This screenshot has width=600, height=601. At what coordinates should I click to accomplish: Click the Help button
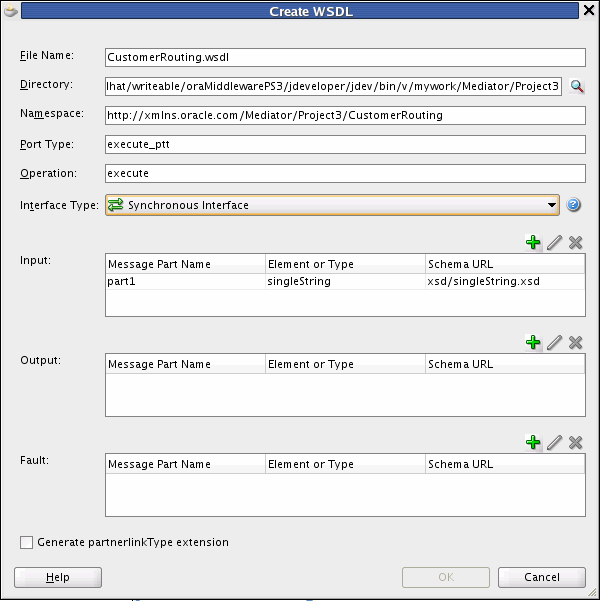pyautogui.click(x=58, y=577)
